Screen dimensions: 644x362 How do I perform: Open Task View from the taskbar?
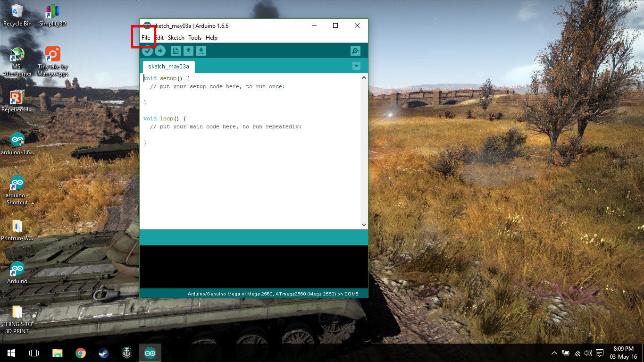tap(34, 353)
